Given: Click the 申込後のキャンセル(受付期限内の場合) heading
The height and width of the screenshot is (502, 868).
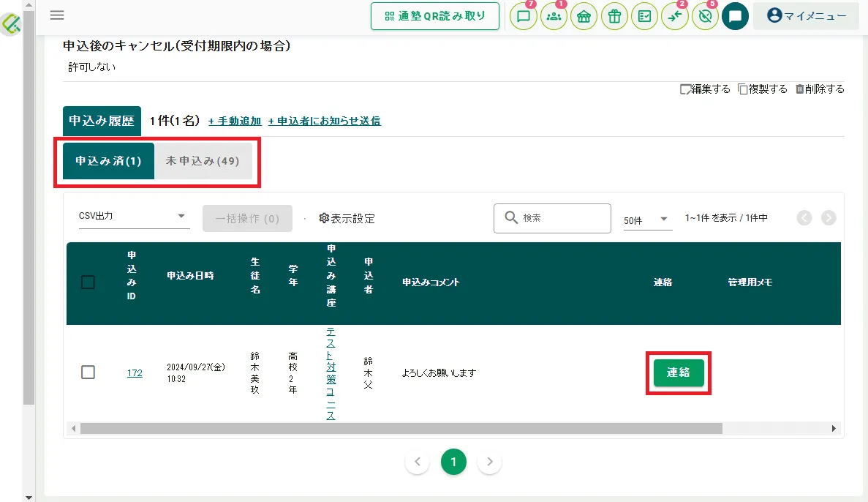Looking at the screenshot, I should [177, 46].
